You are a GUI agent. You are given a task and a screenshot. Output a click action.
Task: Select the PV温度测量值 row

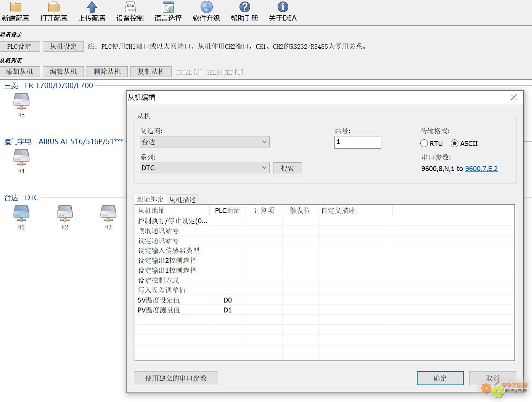point(325,310)
